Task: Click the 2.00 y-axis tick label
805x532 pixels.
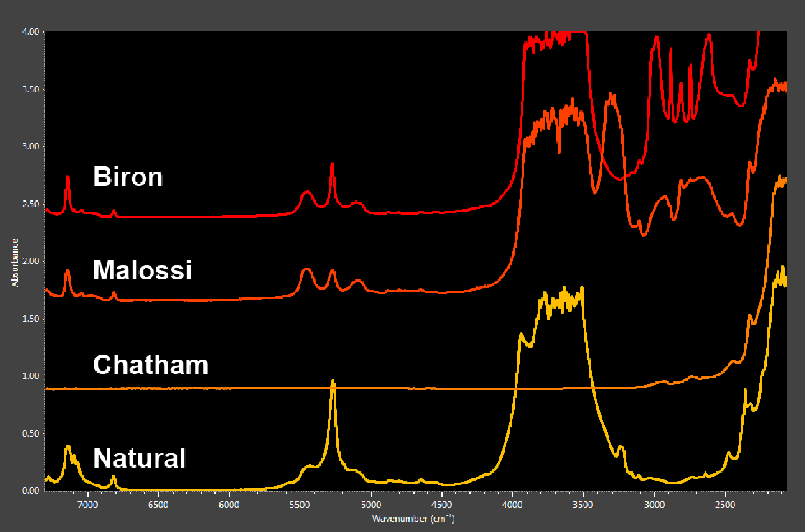Action: (x=31, y=262)
